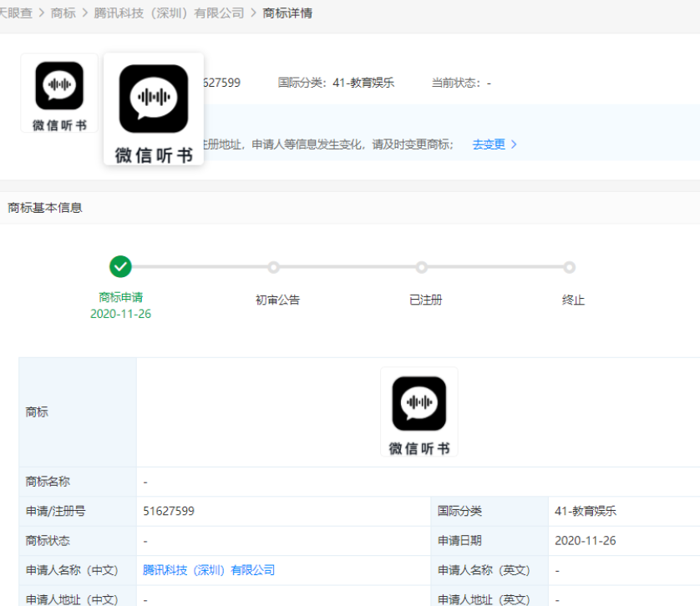Click 商标详情 at the breadcrumb end
Viewport: 700px width, 606px height.
pos(287,13)
